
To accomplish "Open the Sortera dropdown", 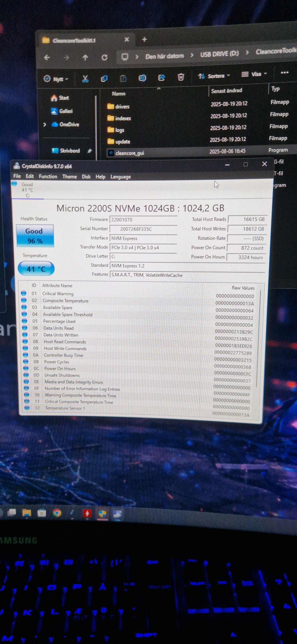I will pyautogui.click(x=214, y=76).
